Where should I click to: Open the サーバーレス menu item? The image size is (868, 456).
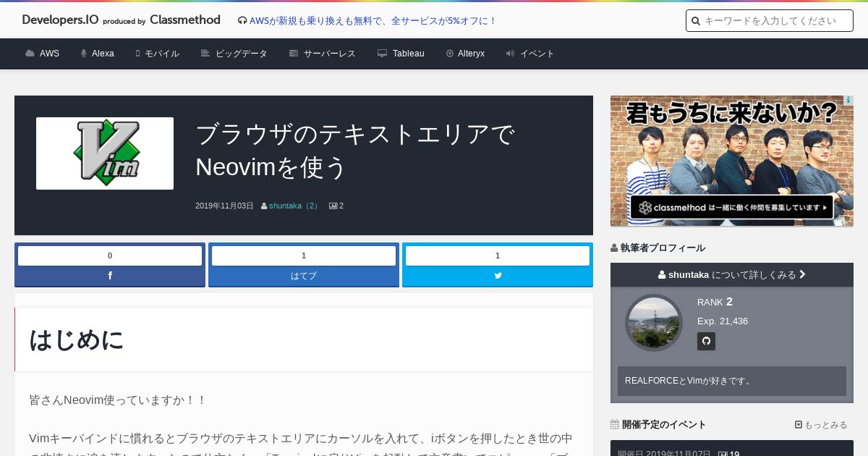pos(322,54)
